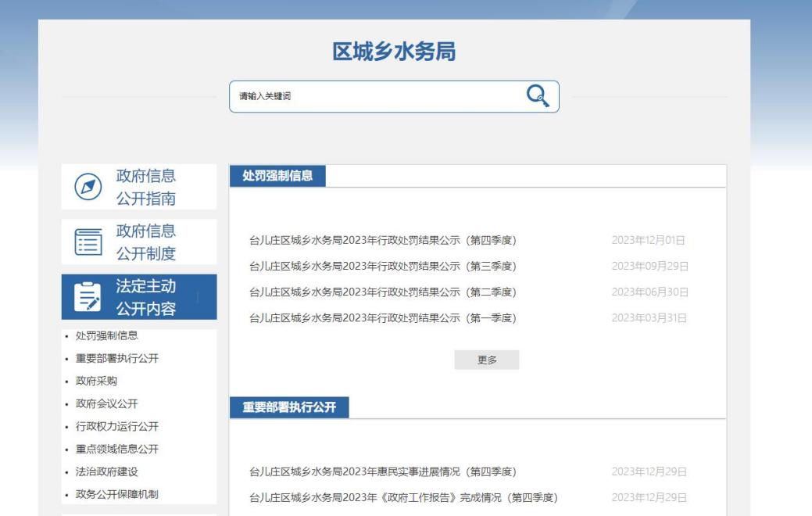
Task: Open 行政权力运行公开 sidebar link
Action: point(117,426)
